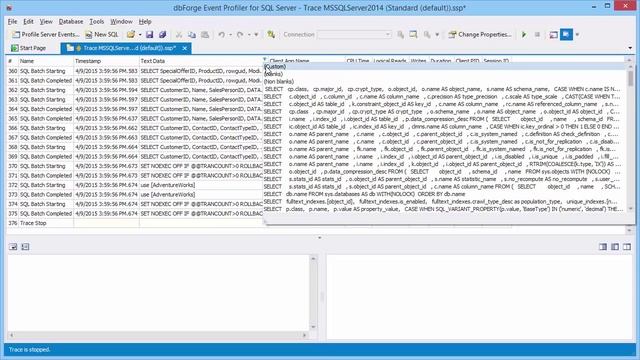Switch to the Start Page tab
This screenshot has height=360, width=640.
[29, 48]
